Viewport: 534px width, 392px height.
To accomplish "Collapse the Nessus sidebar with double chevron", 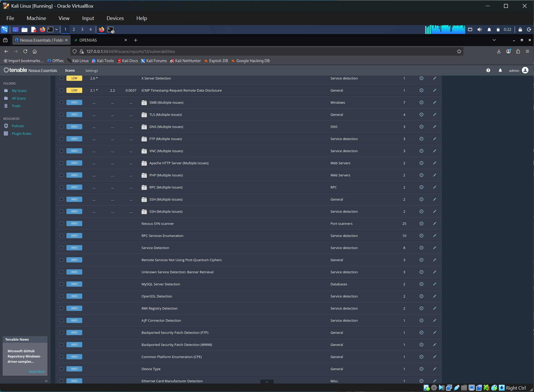I will coord(46,381).
